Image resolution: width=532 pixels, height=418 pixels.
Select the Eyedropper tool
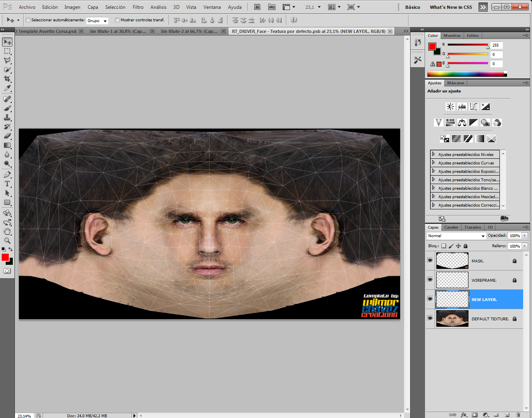click(7, 88)
